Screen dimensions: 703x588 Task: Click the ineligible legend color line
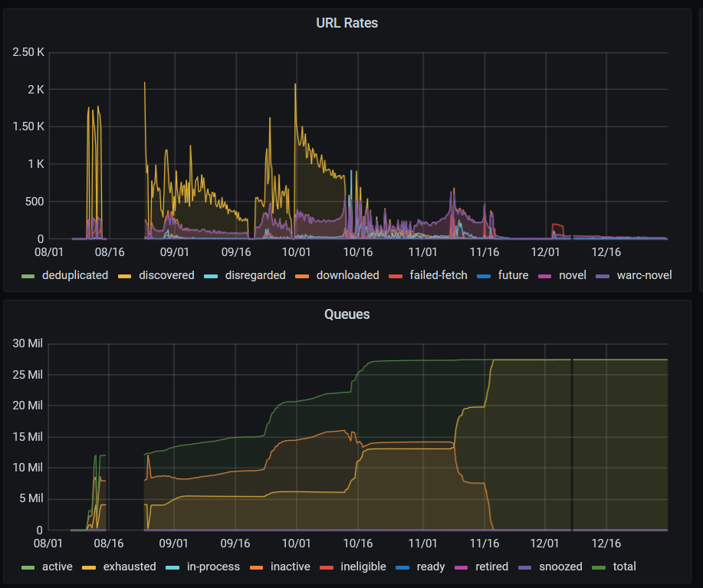click(327, 567)
